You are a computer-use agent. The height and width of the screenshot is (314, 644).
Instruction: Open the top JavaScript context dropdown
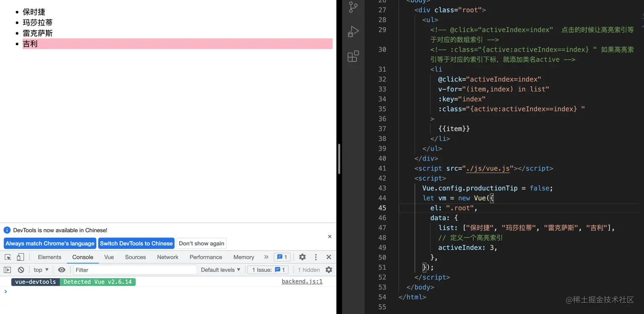41,270
